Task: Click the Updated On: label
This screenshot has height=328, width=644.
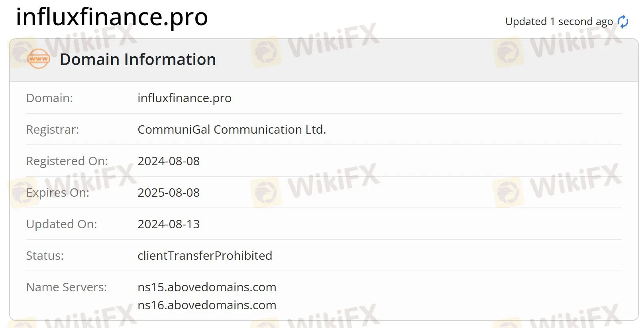Action: 62,224
